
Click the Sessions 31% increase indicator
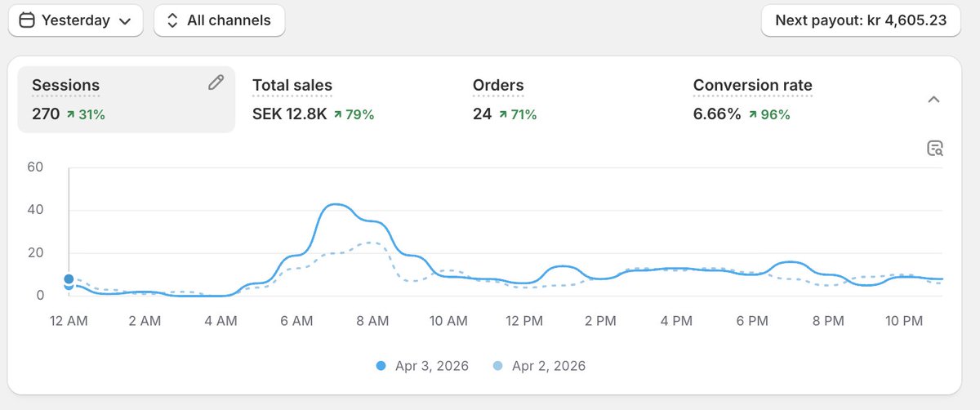86,114
